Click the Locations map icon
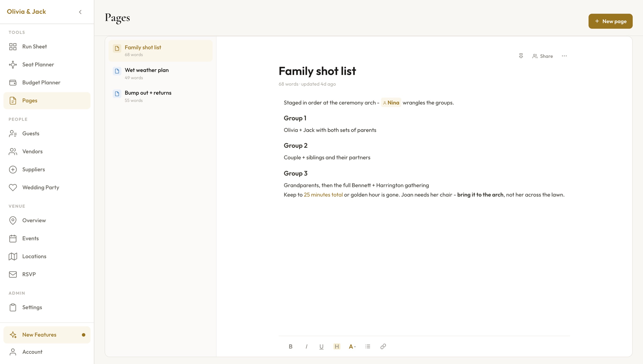This screenshot has width=643, height=364. 13,256
